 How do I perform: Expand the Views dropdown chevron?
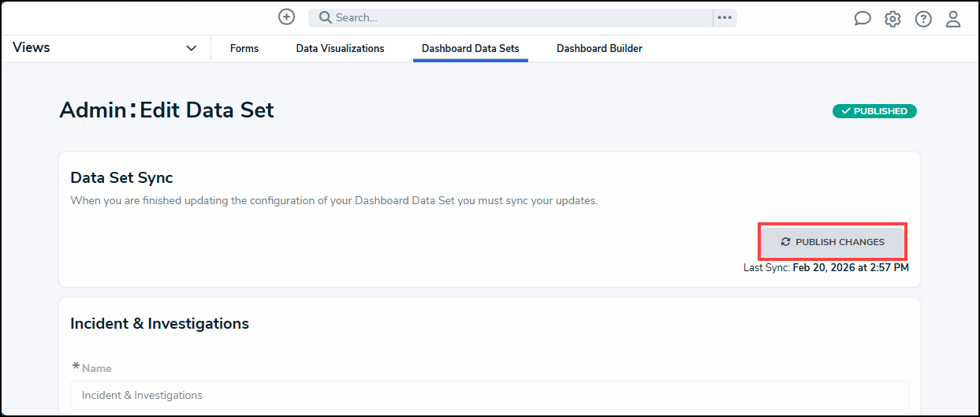(192, 48)
